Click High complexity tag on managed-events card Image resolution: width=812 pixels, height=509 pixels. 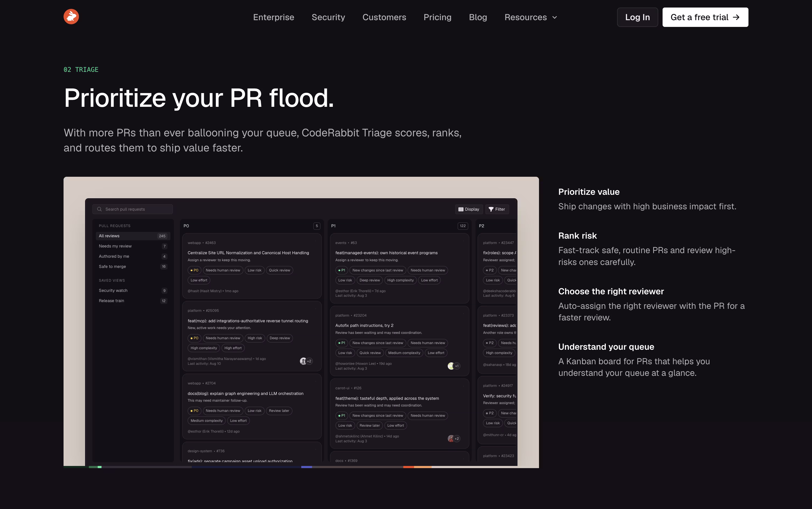coord(400,280)
